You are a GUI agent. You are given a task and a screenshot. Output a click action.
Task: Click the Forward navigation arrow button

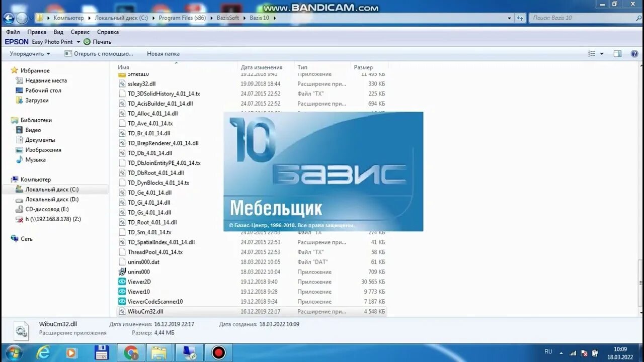tap(22, 18)
